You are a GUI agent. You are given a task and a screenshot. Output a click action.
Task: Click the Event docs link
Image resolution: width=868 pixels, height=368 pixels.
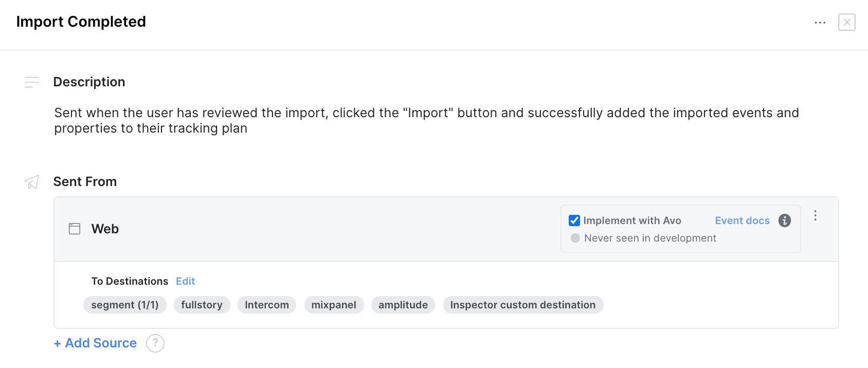pyautogui.click(x=742, y=220)
